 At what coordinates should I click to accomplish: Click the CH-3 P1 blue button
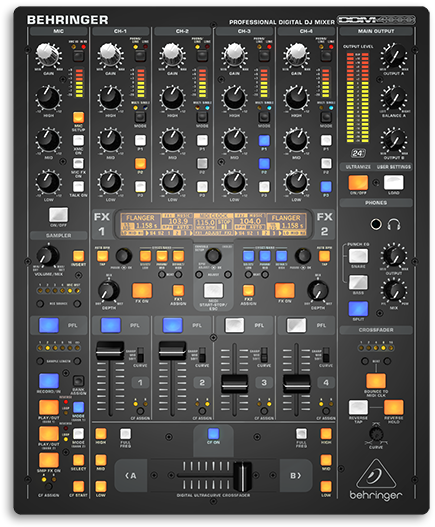pyautogui.click(x=264, y=140)
